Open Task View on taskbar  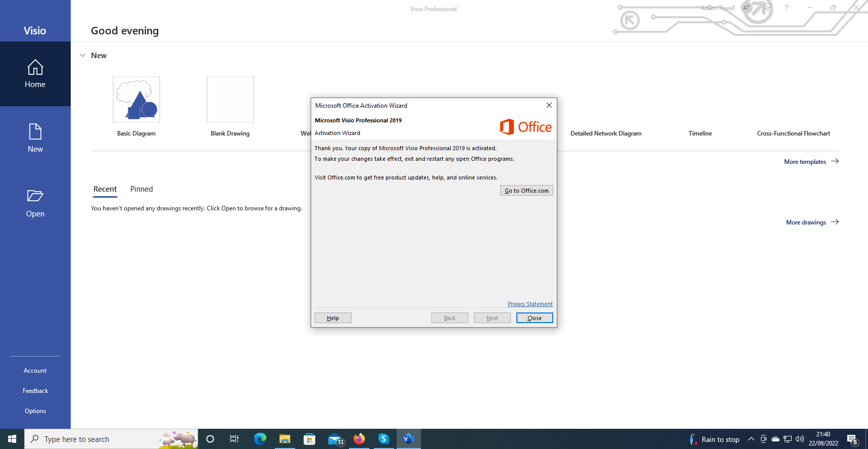(x=234, y=439)
